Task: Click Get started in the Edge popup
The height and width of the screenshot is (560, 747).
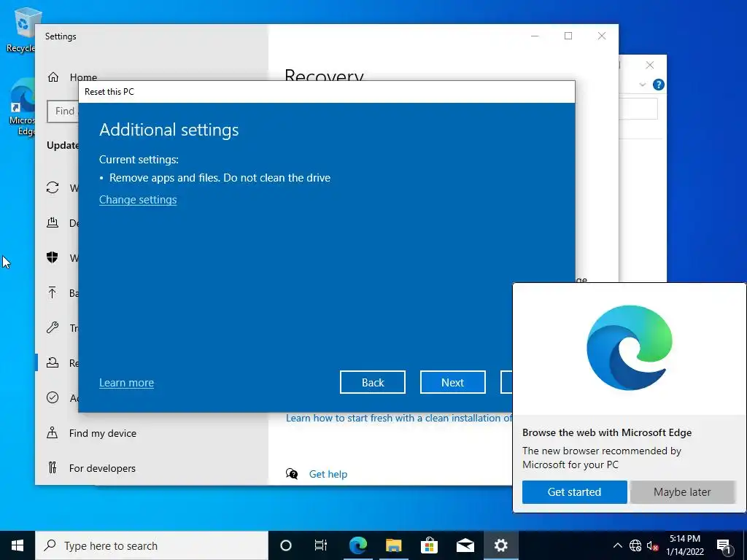Action: (x=574, y=492)
